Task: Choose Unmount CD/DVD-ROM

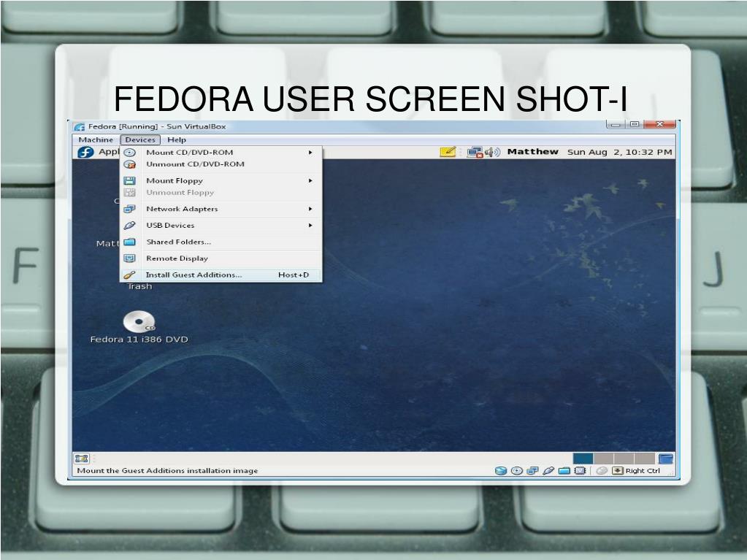Action: (221, 164)
